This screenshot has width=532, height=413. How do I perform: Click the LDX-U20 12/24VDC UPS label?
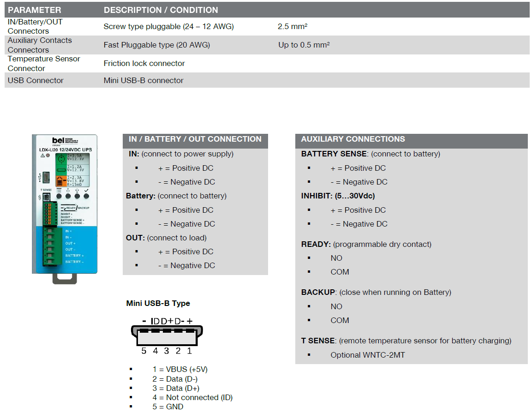coord(65,150)
